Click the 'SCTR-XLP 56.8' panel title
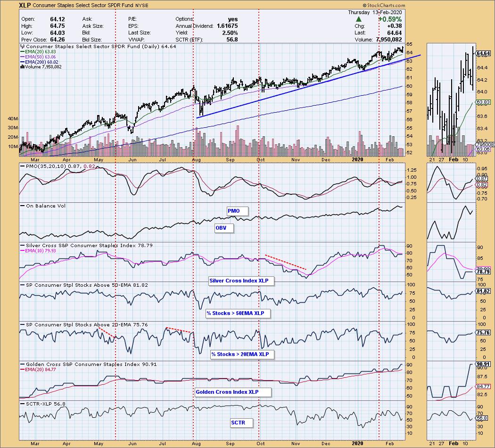The height and width of the screenshot is (448, 495). pos(45,404)
